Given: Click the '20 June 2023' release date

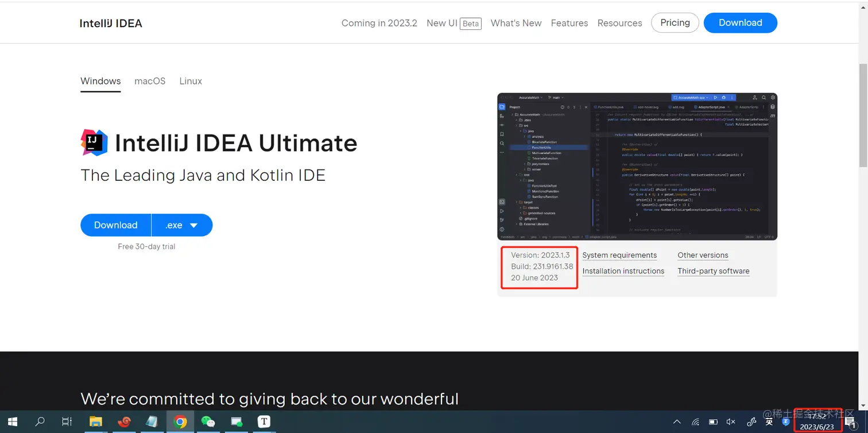Looking at the screenshot, I should [534, 278].
